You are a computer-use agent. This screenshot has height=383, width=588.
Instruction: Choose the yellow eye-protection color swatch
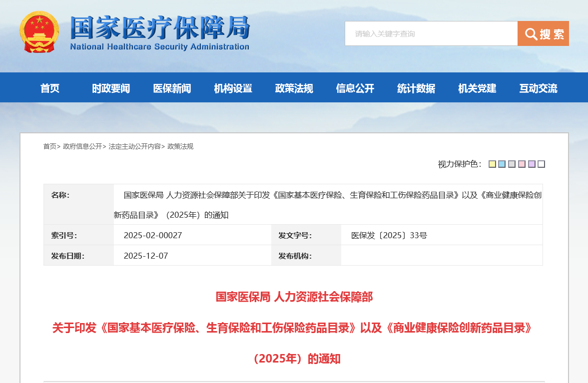coord(492,164)
